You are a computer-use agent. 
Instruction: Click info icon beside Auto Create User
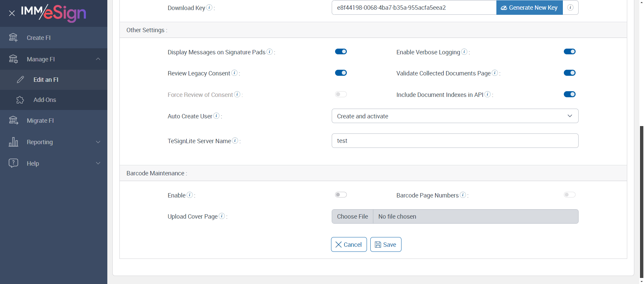point(217,116)
